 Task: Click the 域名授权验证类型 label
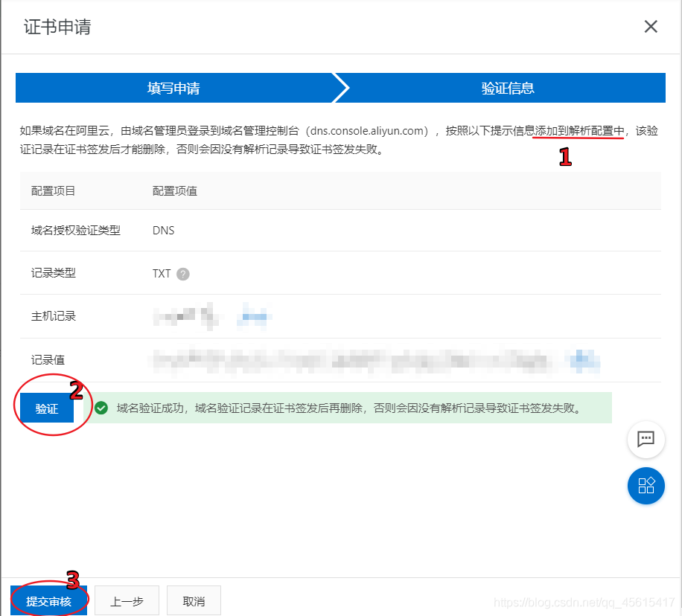[76, 231]
